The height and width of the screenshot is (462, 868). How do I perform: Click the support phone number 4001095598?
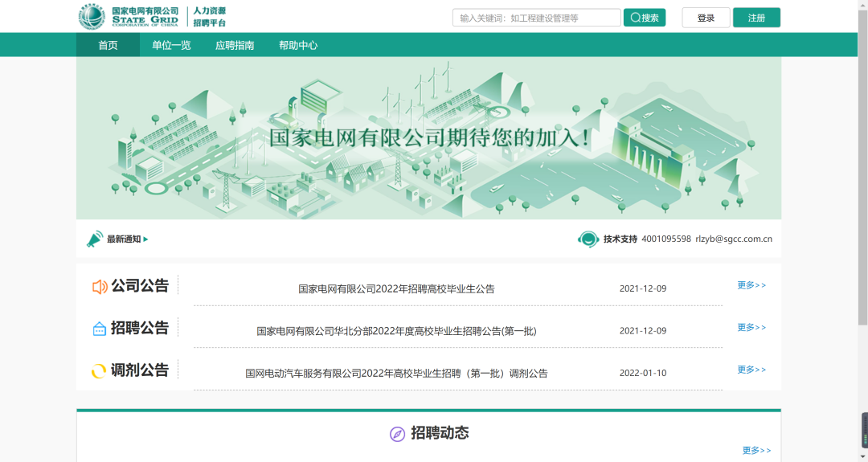point(666,239)
